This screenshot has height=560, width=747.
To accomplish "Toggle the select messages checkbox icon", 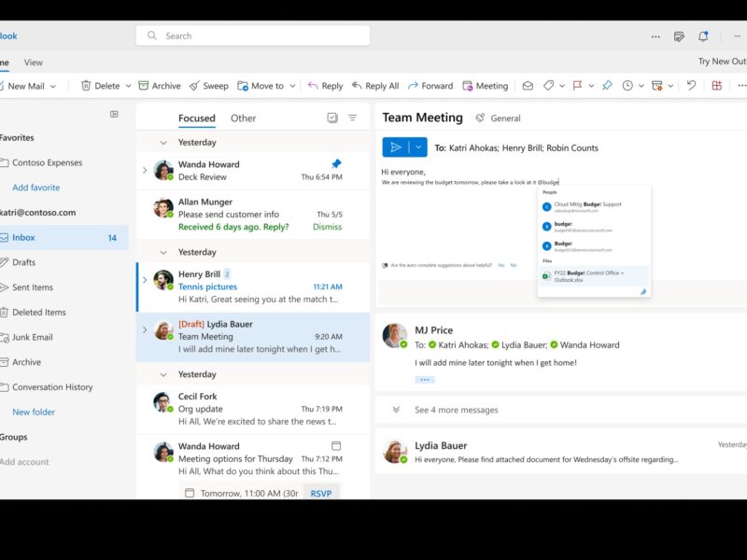I will click(331, 118).
